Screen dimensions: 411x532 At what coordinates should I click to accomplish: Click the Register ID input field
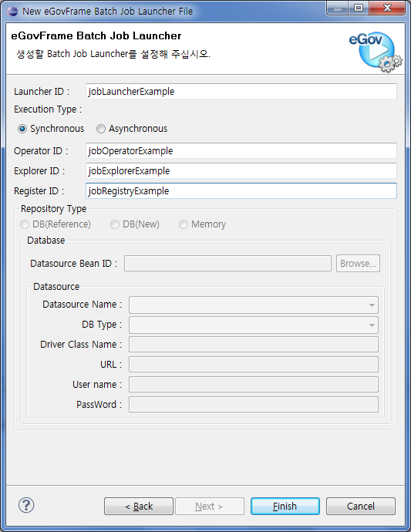tap(241, 190)
